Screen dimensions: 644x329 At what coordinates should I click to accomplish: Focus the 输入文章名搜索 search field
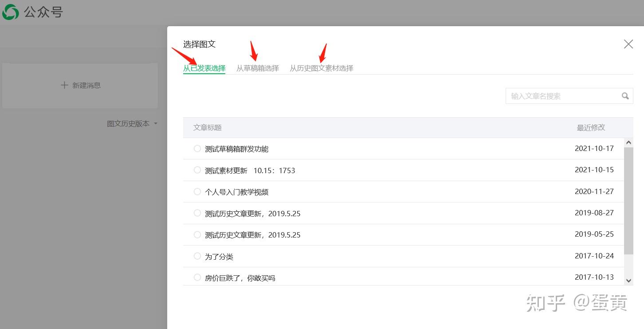point(569,96)
